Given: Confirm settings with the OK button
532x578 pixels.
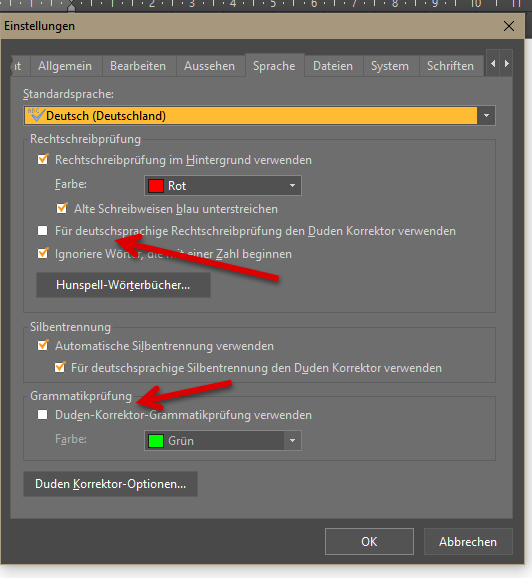Looking at the screenshot, I should (x=369, y=542).
